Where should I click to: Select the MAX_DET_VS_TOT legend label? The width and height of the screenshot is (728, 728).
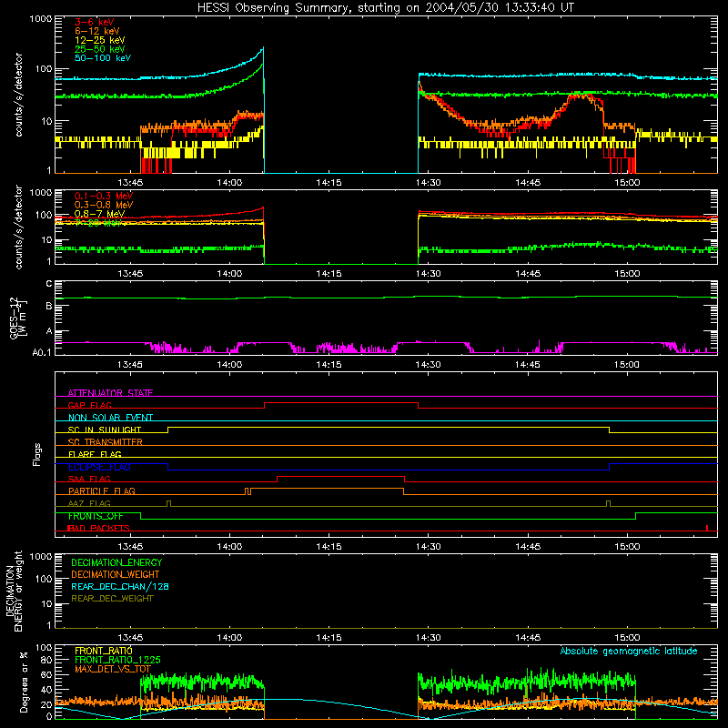point(113,669)
